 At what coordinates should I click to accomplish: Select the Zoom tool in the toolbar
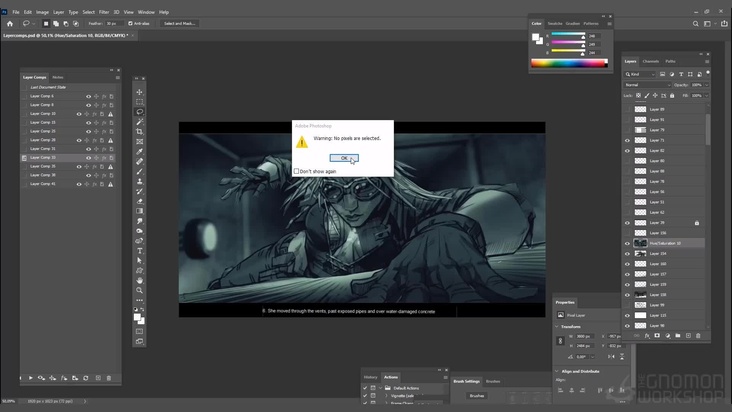coord(139,290)
